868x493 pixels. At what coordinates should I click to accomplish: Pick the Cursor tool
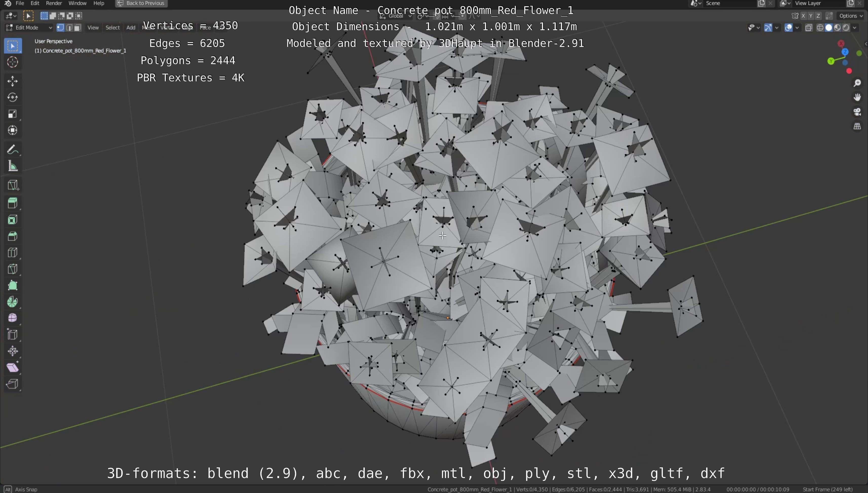pos(12,62)
